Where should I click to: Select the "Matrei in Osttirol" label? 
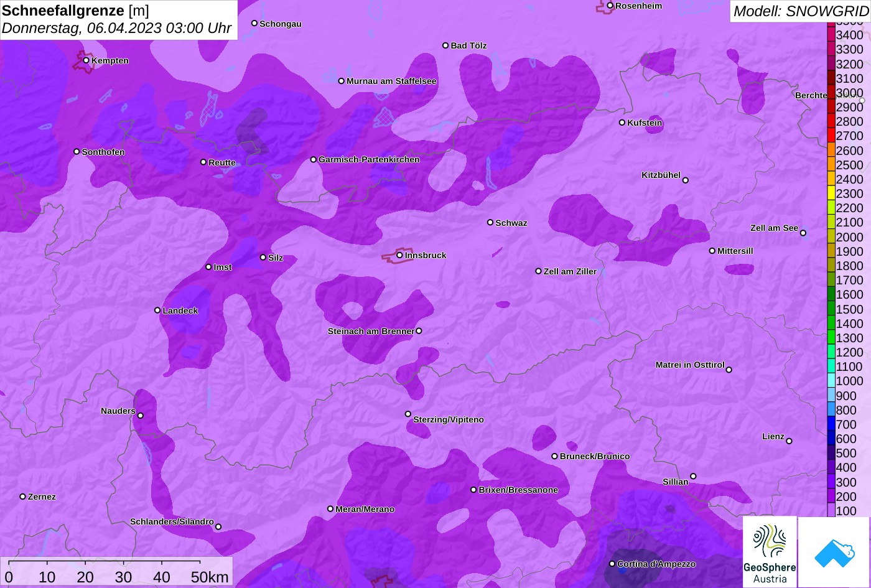click(690, 365)
